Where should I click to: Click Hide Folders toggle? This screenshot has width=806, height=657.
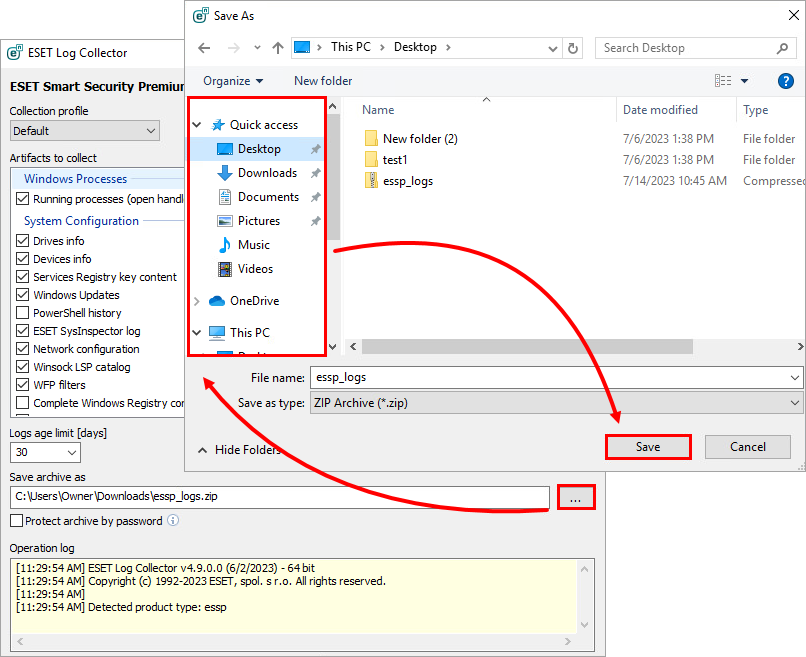tap(240, 450)
